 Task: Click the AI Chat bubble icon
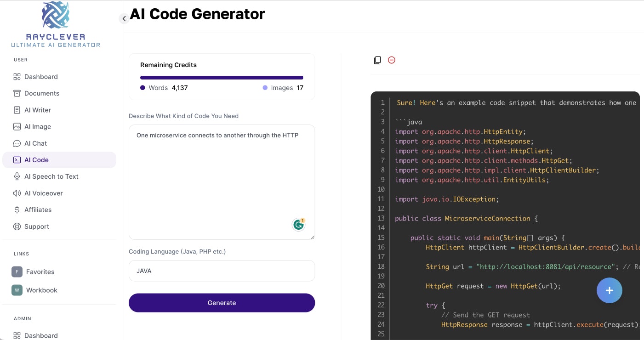pos(17,143)
